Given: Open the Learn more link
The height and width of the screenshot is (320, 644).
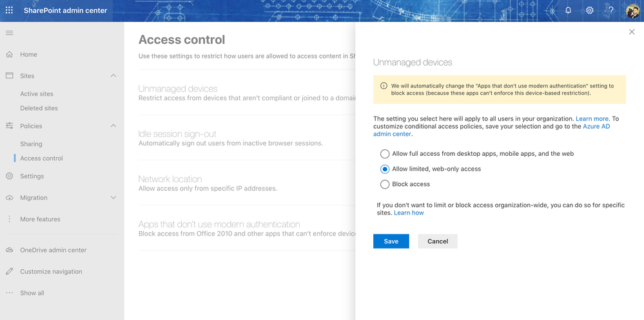Looking at the screenshot, I should (592, 118).
